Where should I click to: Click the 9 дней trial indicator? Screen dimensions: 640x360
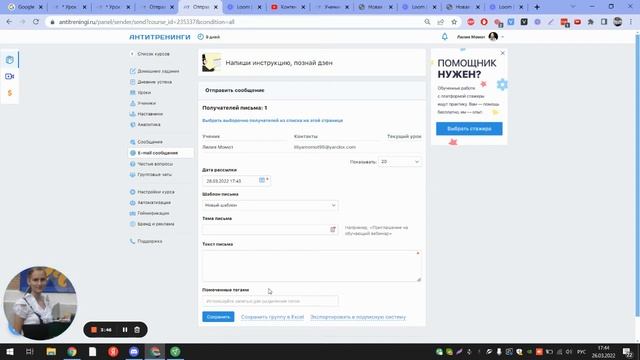click(209, 37)
